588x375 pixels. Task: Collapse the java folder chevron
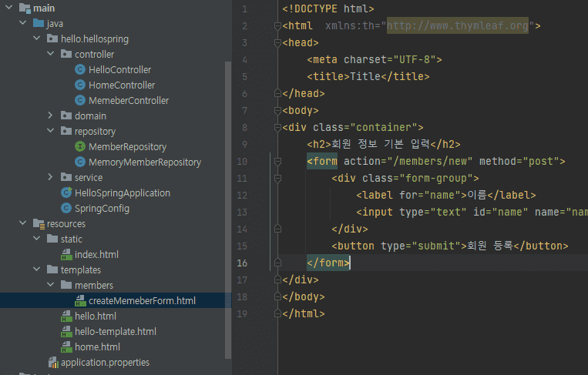(23, 23)
